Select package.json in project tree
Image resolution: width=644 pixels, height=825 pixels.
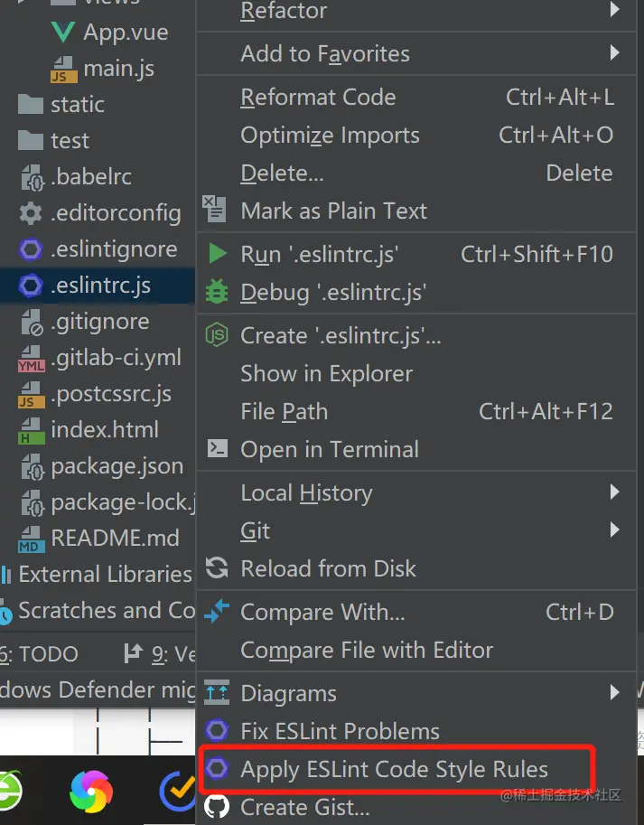tap(117, 466)
